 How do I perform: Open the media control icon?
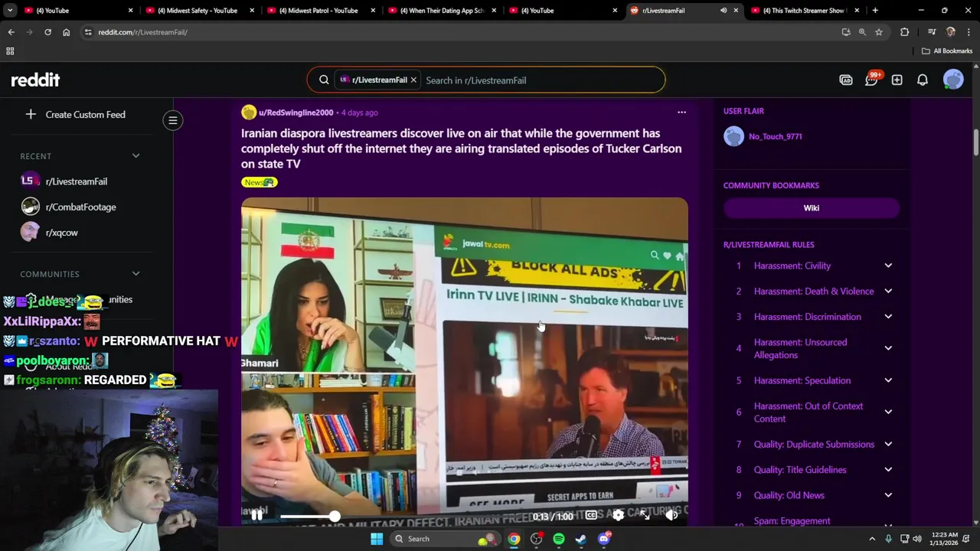point(932,32)
